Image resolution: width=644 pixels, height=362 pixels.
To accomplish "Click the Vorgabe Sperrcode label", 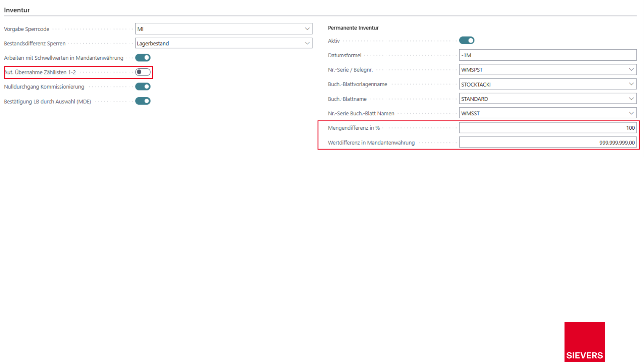I will click(x=26, y=29).
